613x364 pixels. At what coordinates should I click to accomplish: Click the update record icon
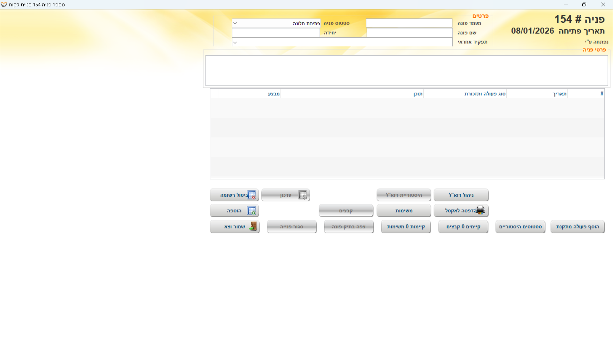coord(302,195)
